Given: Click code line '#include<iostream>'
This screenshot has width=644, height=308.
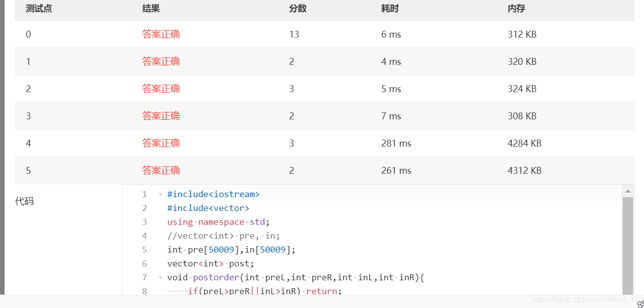Looking at the screenshot, I should click(214, 194).
